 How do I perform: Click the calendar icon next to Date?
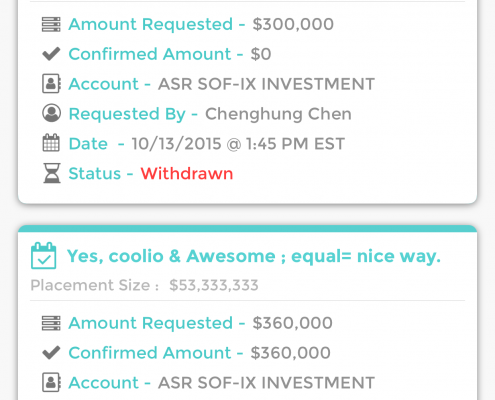51,143
